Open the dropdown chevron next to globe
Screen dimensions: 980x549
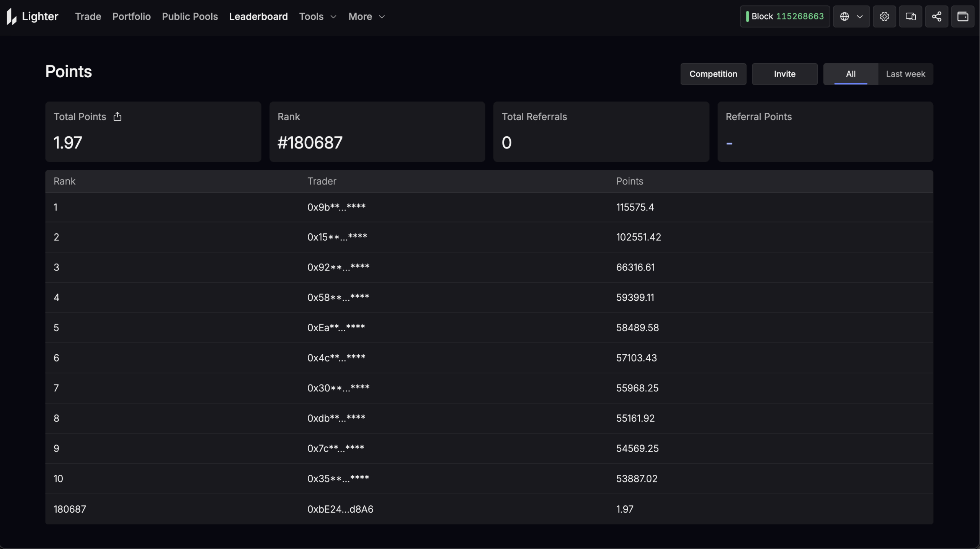click(x=860, y=16)
